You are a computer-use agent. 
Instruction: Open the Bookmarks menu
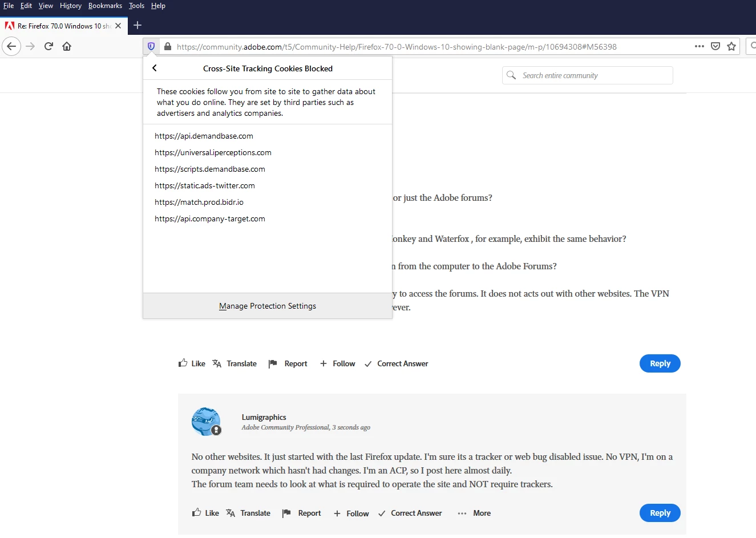105,6
